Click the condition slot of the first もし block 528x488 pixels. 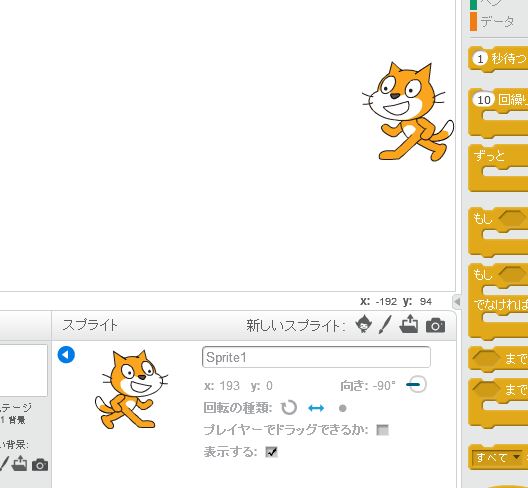(512, 219)
